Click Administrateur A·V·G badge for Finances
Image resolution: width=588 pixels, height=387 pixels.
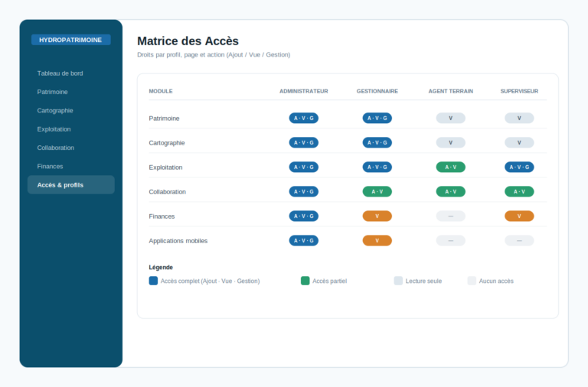coord(304,216)
